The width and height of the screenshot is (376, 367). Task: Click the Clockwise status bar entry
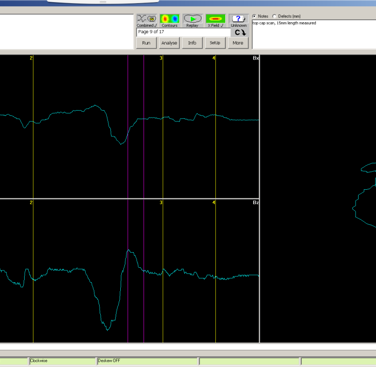coord(62,361)
